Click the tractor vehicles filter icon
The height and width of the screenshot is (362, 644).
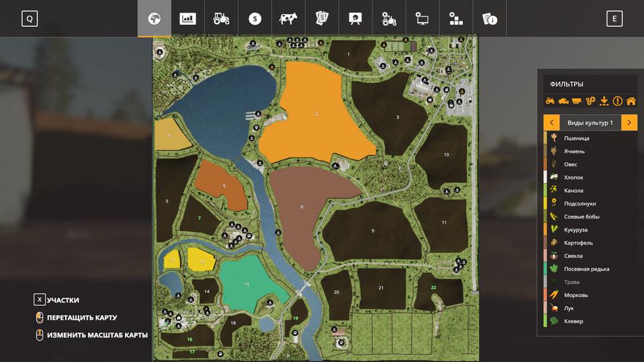point(550,101)
